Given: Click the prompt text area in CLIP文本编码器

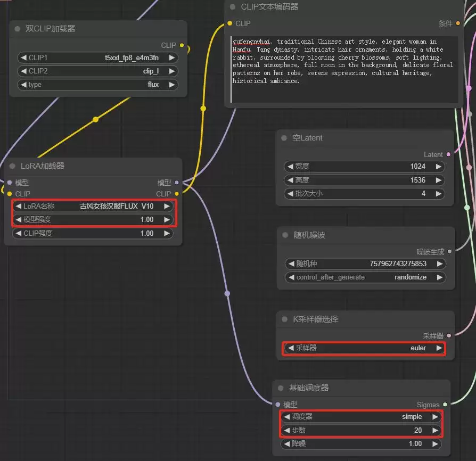Looking at the screenshot, I should point(344,70).
